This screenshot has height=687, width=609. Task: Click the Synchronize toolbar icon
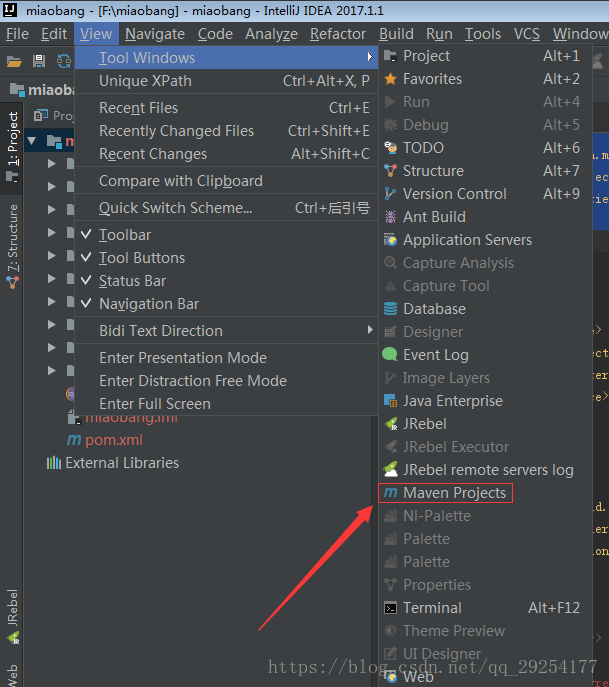64,61
